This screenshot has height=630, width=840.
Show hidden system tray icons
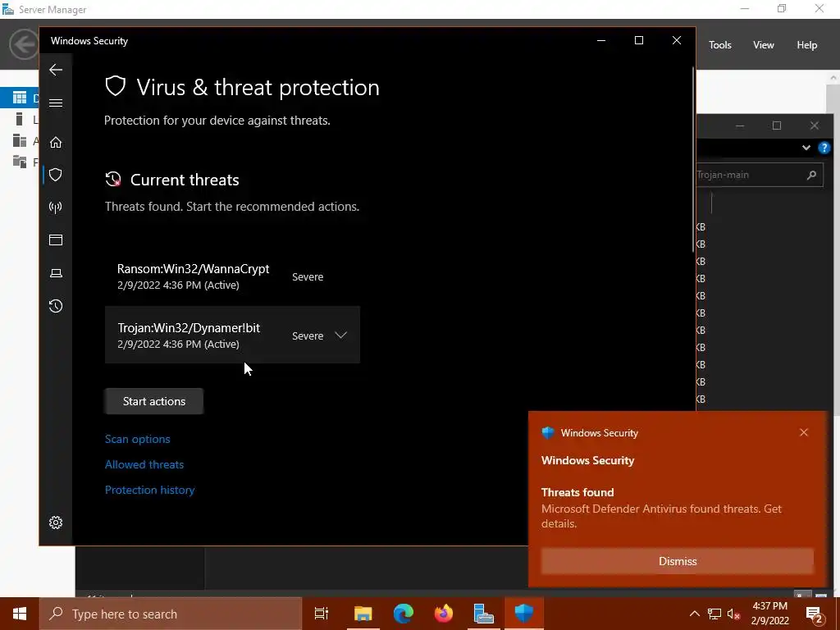pyautogui.click(x=694, y=614)
